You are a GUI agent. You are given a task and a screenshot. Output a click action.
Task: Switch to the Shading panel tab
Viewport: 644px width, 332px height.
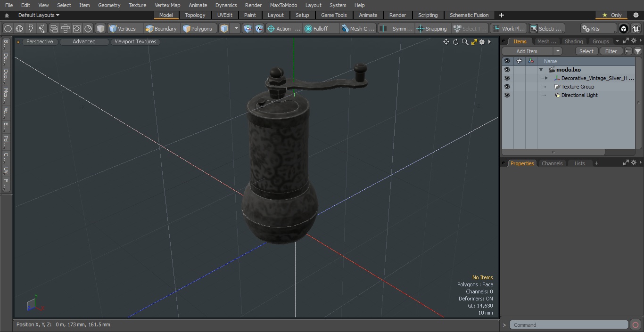point(574,41)
